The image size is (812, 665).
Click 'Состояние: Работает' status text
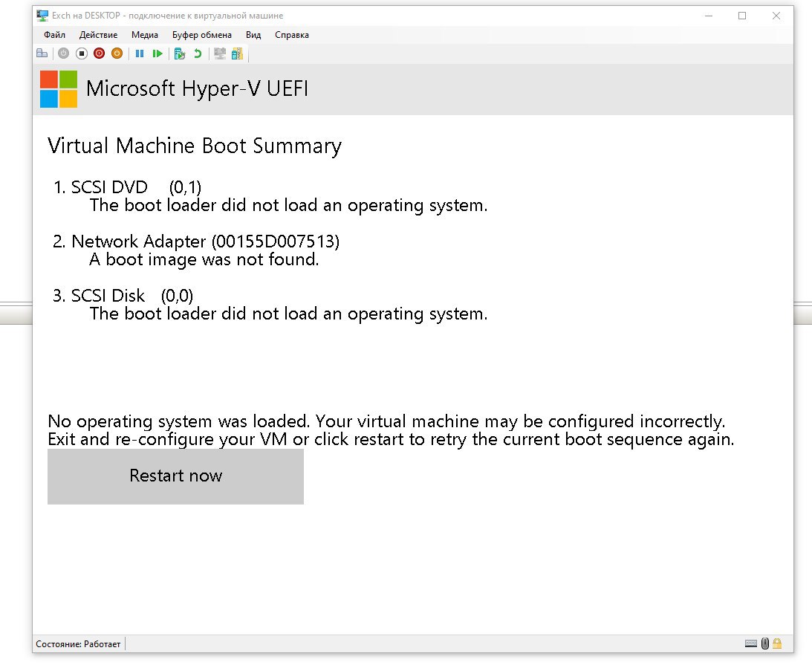coord(78,643)
